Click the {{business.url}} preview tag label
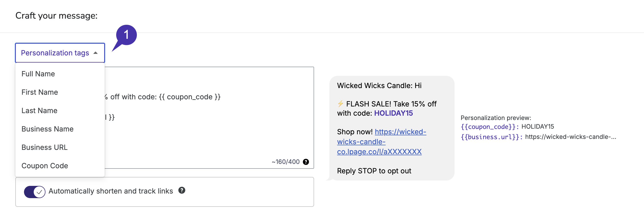 tap(492, 137)
